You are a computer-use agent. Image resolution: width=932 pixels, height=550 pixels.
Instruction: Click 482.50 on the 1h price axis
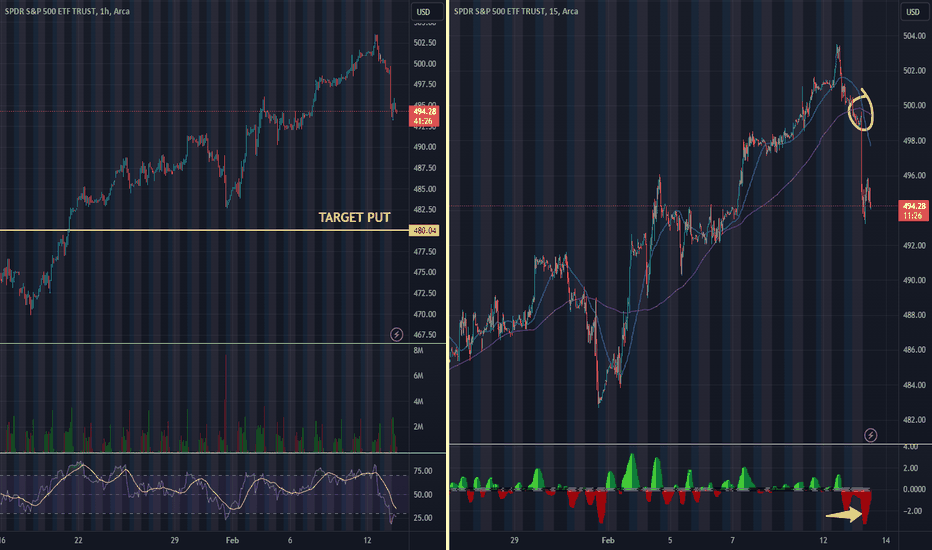tap(424, 210)
